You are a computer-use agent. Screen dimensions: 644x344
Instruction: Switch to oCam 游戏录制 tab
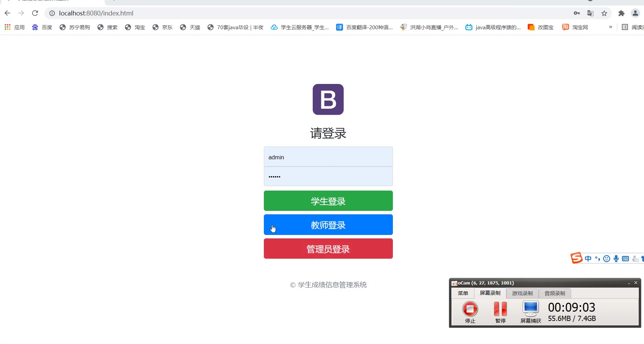522,293
